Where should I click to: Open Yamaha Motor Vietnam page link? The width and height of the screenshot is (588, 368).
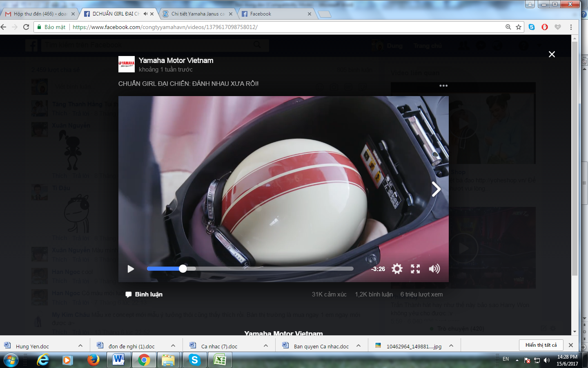(x=176, y=61)
